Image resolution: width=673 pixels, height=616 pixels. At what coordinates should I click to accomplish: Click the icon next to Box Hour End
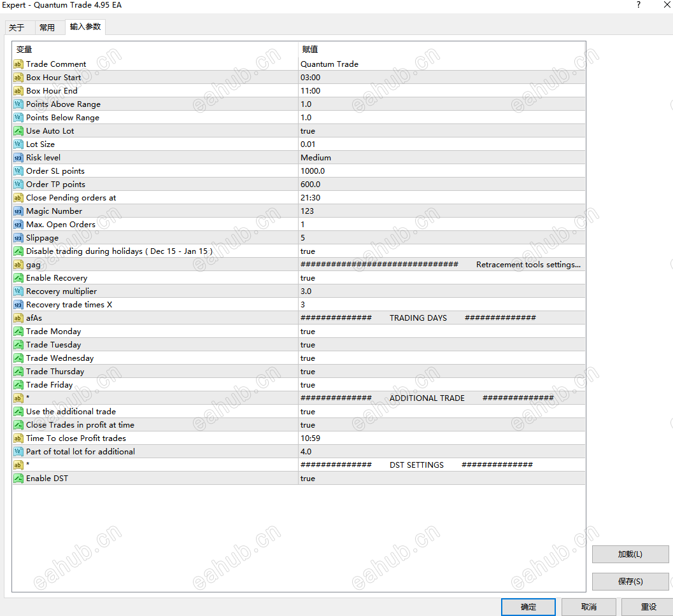coord(18,91)
